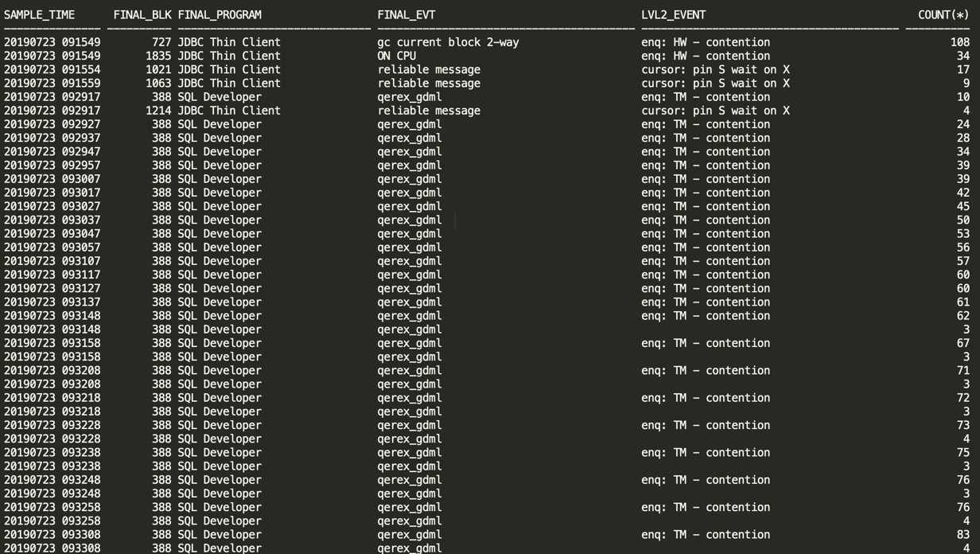Screen dimensions: 980x554
Task: Click the SAMPLE_TIME column header
Action: click(45, 14)
